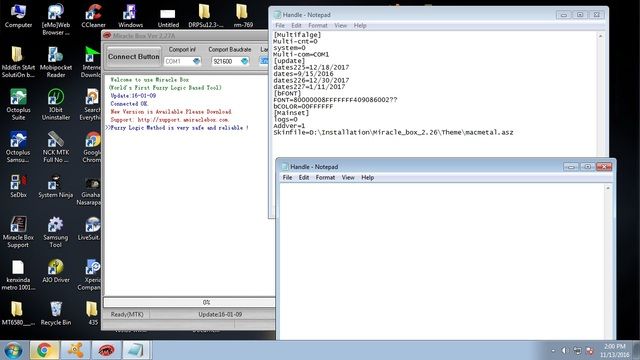The width and height of the screenshot is (640, 360).
Task: Open the Comport inf COM1 dropdown
Action: (x=196, y=61)
